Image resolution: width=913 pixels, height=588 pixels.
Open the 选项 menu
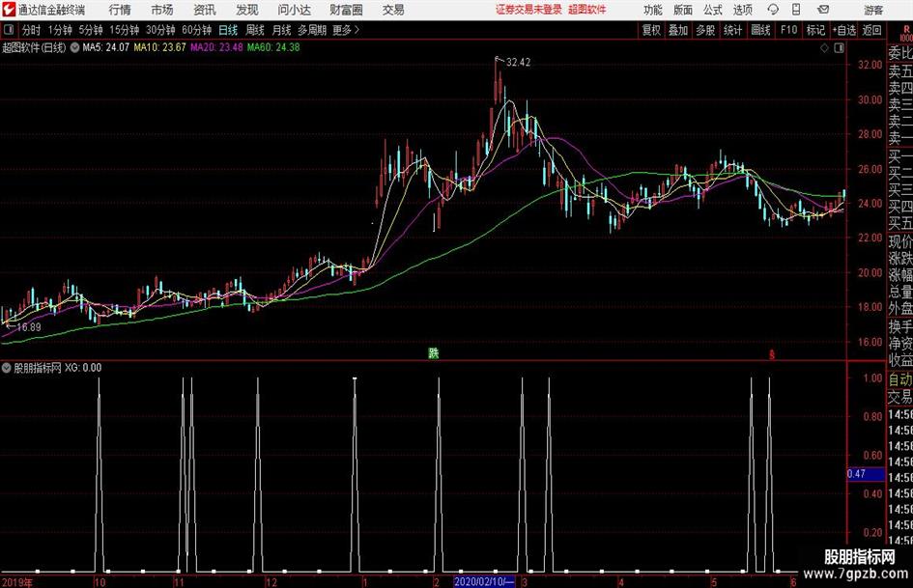click(743, 10)
